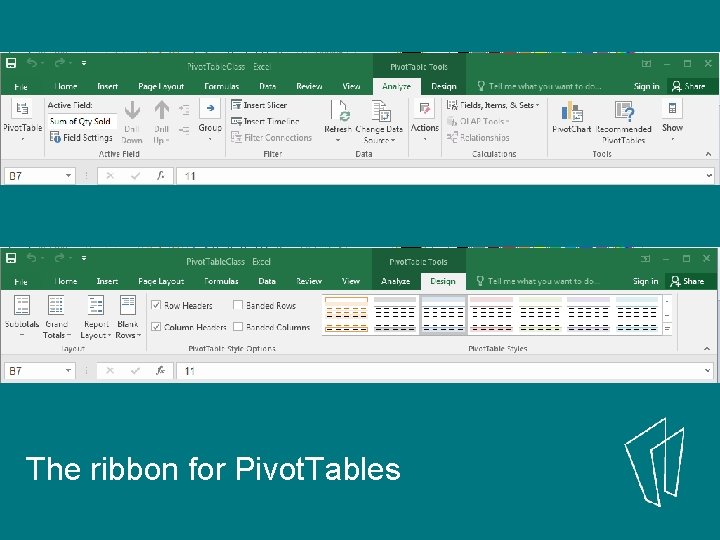Open Field Settings in Active Field group
The height and width of the screenshot is (540, 720).
(81, 137)
